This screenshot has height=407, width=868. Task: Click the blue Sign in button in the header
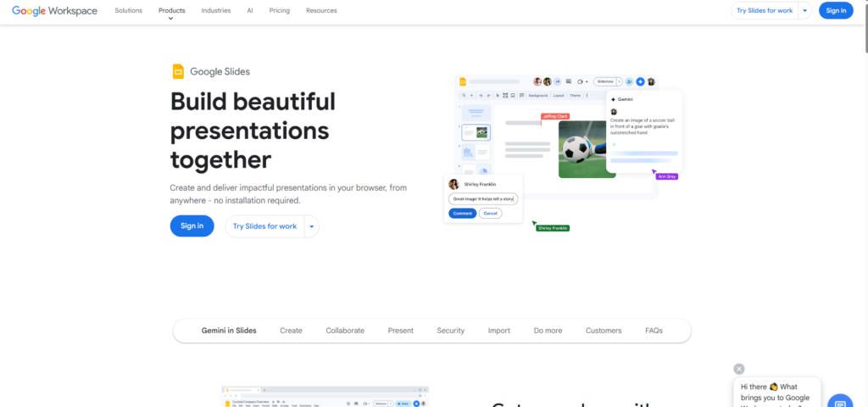click(x=836, y=10)
